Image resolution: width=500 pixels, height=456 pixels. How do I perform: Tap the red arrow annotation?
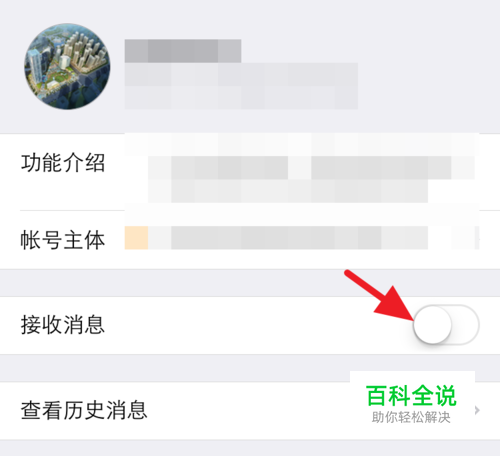pos(380,295)
